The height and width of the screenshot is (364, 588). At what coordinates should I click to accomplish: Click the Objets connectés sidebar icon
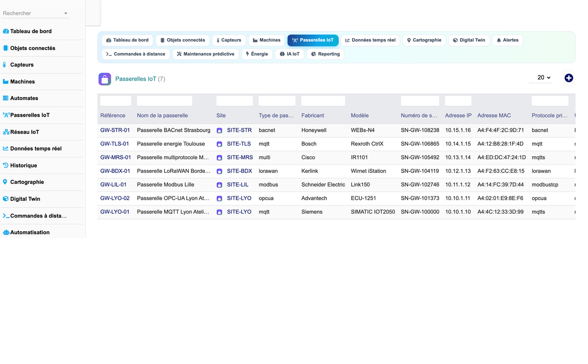click(x=6, y=48)
